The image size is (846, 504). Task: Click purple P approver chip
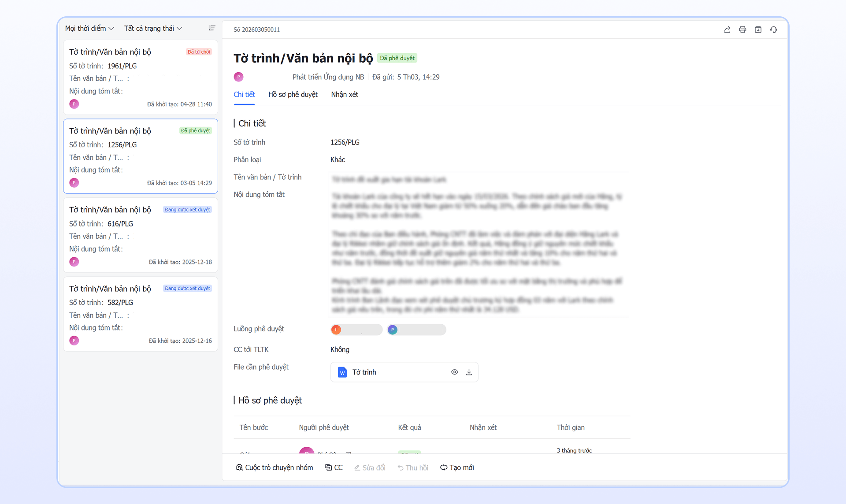(416, 330)
